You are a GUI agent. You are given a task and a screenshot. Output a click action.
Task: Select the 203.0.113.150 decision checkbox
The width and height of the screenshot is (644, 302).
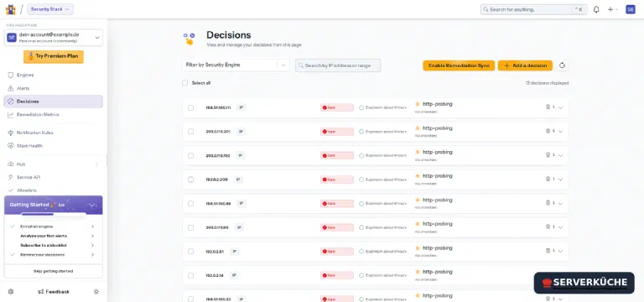coord(190,156)
